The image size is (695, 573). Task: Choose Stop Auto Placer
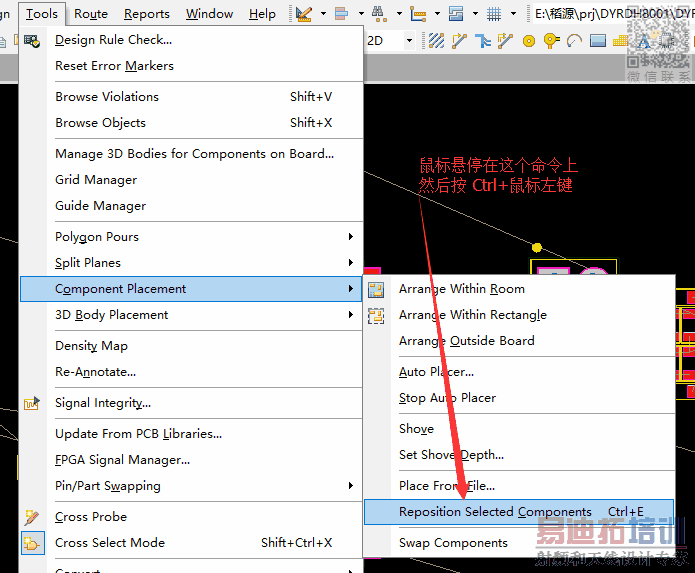[x=519, y=398]
